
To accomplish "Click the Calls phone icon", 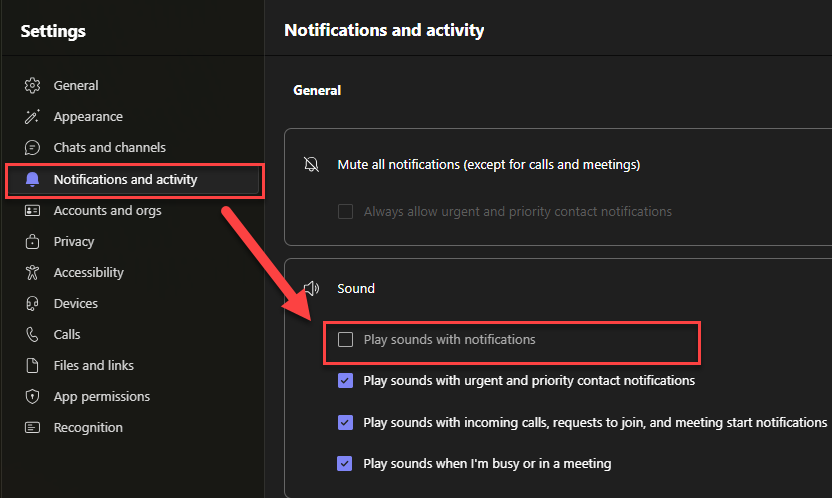I will point(33,335).
